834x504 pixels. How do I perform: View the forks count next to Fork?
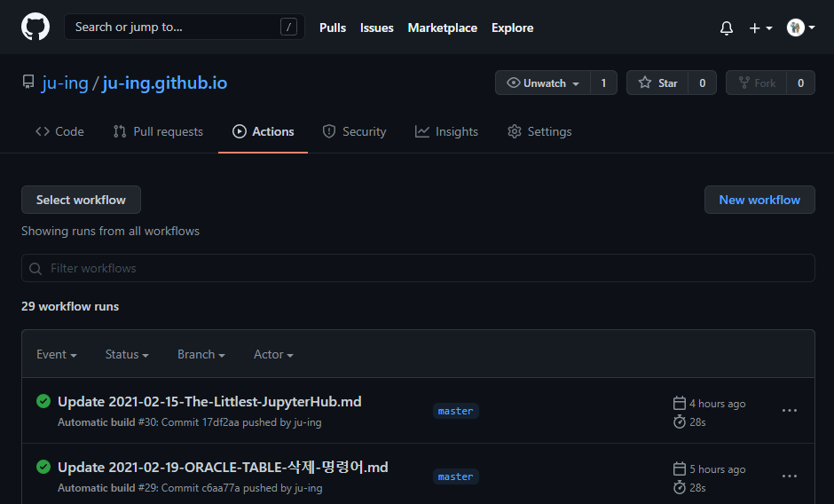pos(800,83)
